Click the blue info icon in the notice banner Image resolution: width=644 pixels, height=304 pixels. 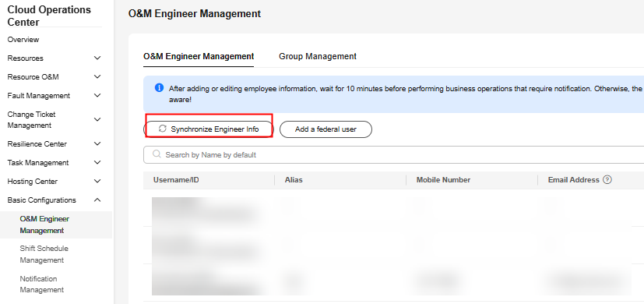point(160,88)
